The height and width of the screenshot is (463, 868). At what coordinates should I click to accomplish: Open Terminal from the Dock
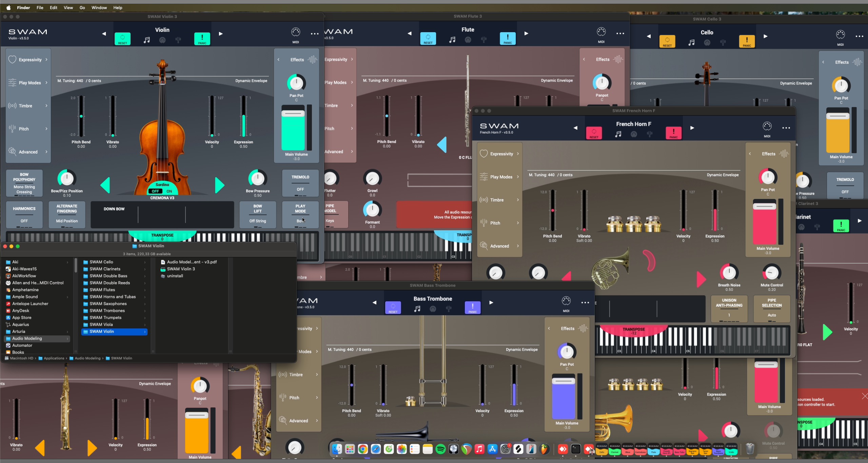[x=576, y=449]
